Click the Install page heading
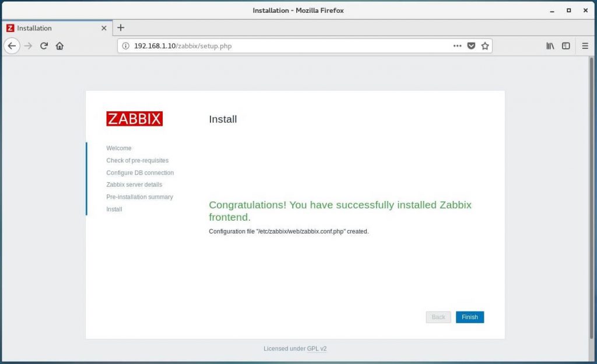The image size is (597, 364). pos(223,119)
